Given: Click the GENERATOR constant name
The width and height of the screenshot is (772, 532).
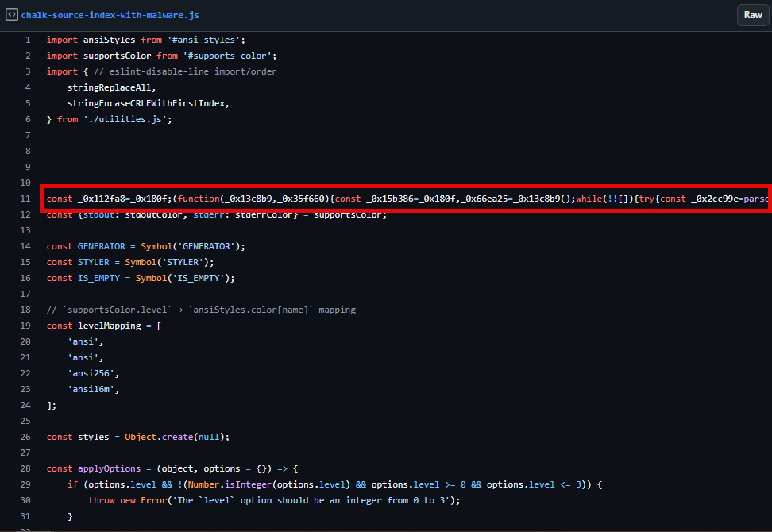Looking at the screenshot, I should 102,246.
